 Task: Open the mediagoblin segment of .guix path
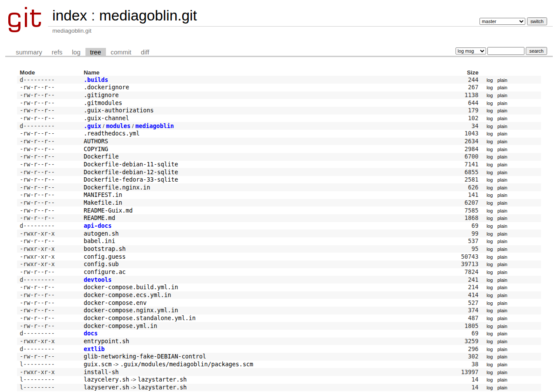(154, 126)
